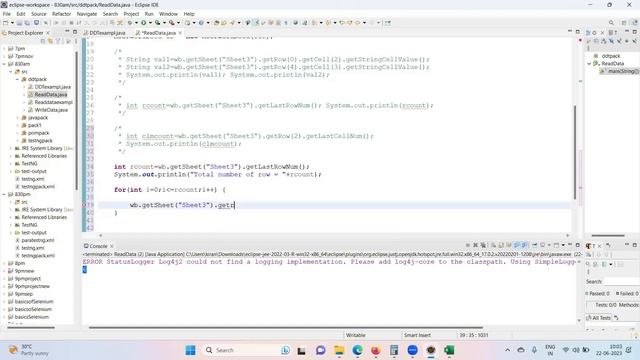Click the New file toolbar icon
Screen dimensions: 640x360
[x=6, y=23]
